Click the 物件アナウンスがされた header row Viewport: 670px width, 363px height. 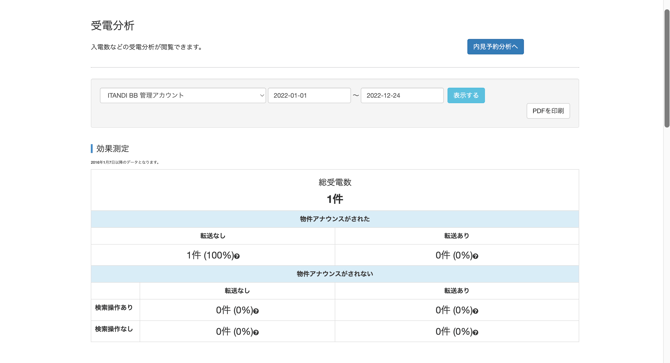click(x=335, y=219)
